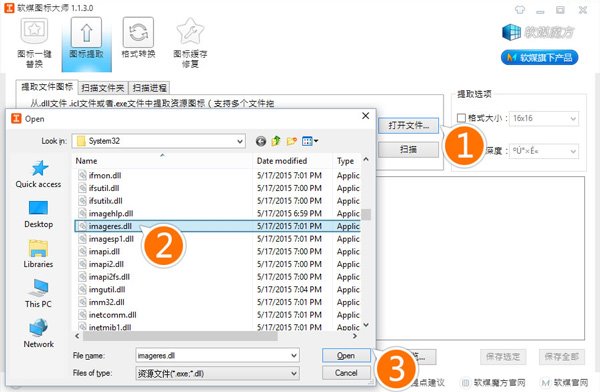The width and height of the screenshot is (600, 392).
Task: Expand the Look in System32 dropdown
Action: pyautogui.click(x=240, y=141)
